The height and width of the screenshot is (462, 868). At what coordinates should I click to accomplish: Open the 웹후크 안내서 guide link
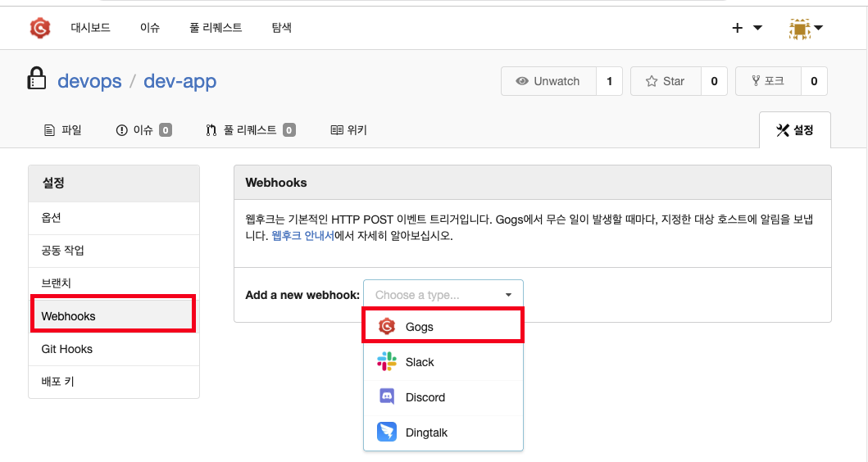coord(302,236)
